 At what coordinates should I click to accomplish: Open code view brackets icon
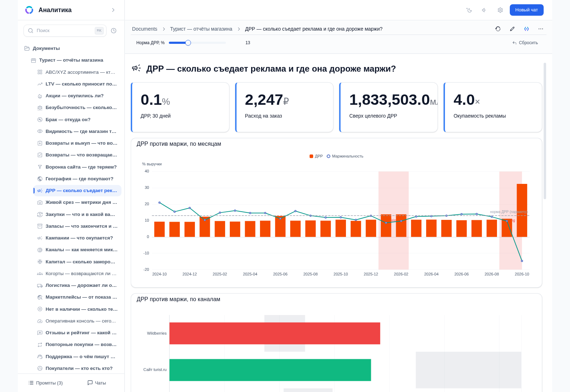tap(527, 29)
